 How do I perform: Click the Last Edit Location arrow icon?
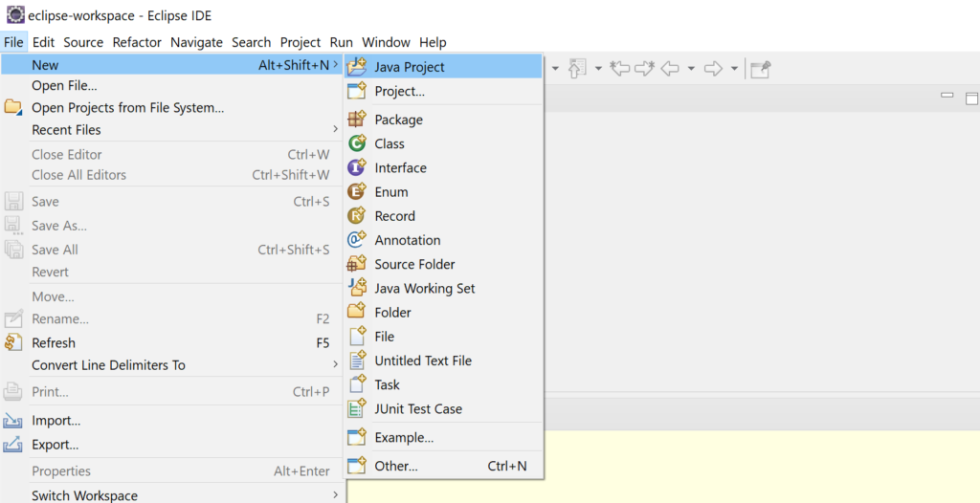(620, 69)
